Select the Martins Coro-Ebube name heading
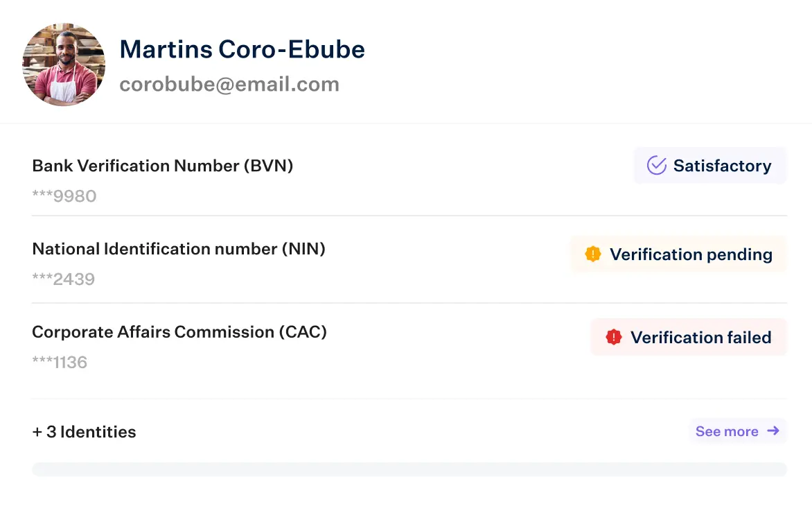This screenshot has width=812, height=511. pyautogui.click(x=242, y=49)
